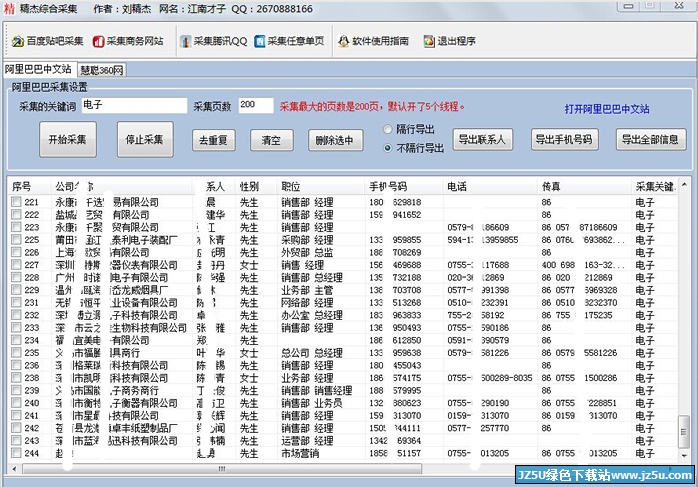Select the 运营部 经理 cell in row 243
Viewport: 698px width, 487px height.
tap(307, 441)
